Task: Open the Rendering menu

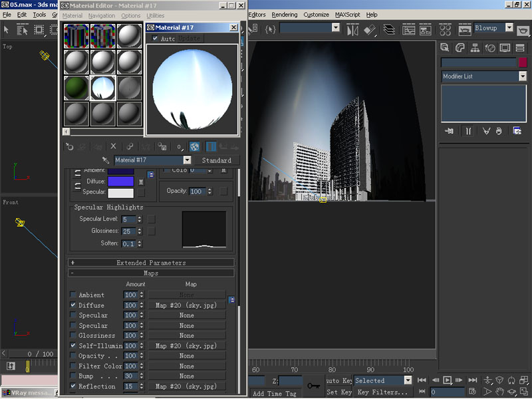Action: point(285,15)
